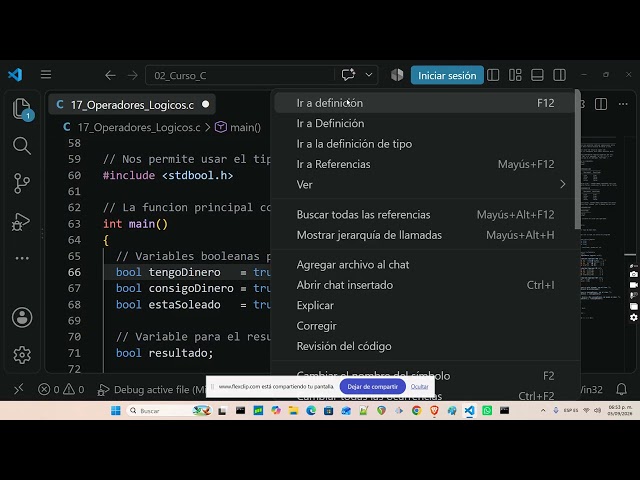Open Chrome from the taskbar

(416, 411)
